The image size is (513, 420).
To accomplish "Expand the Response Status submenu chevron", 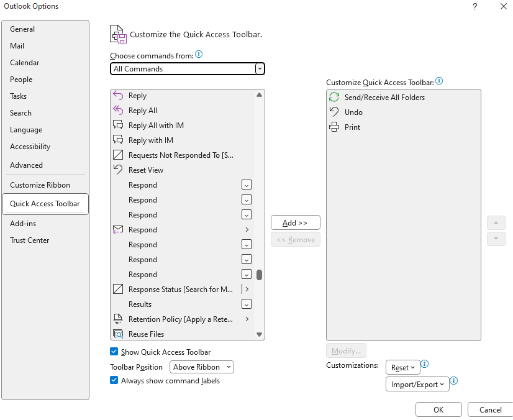I will click(x=247, y=289).
